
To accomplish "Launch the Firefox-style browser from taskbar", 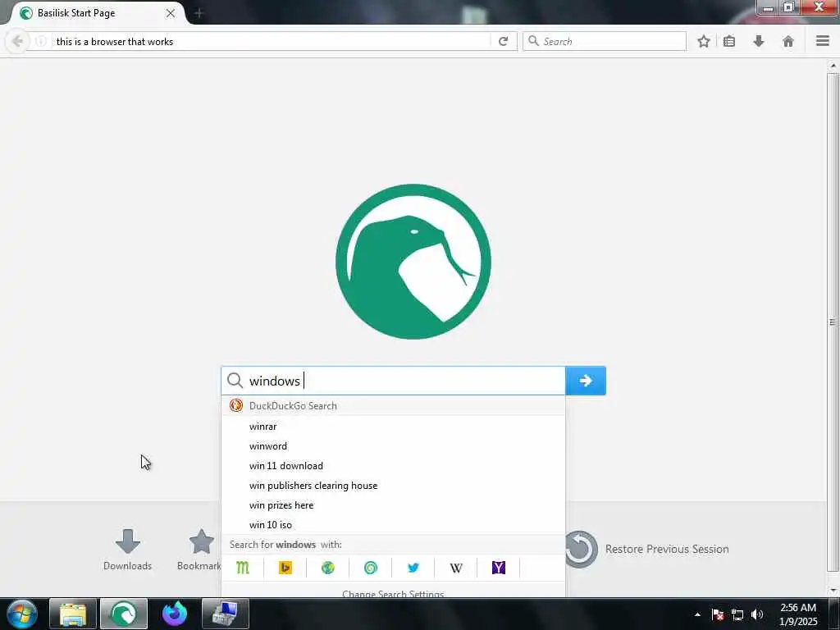I will (x=175, y=614).
